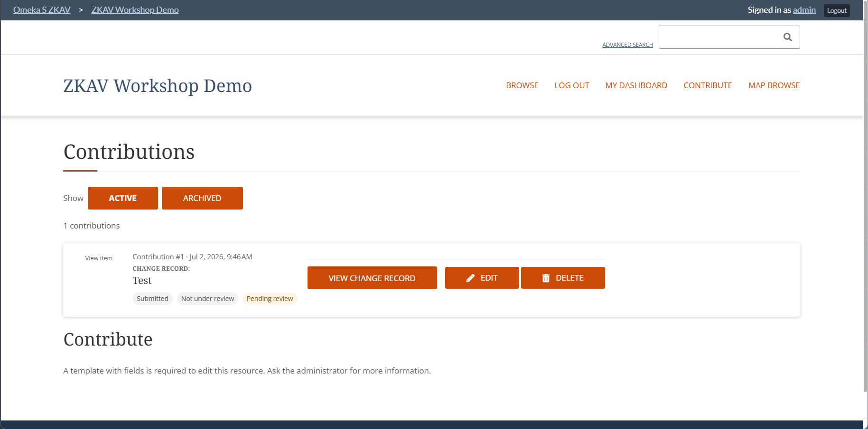Click the View Change Record button
Image resolution: width=868 pixels, height=429 pixels.
(x=372, y=278)
